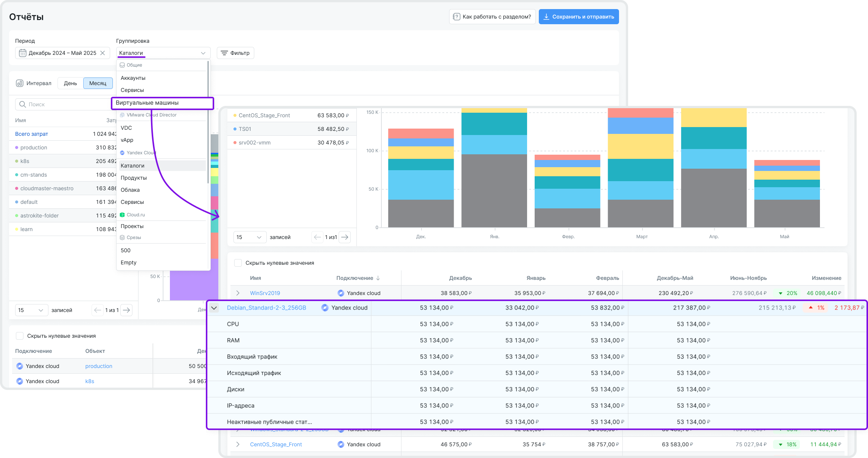Clear the period with the X icon

point(103,53)
